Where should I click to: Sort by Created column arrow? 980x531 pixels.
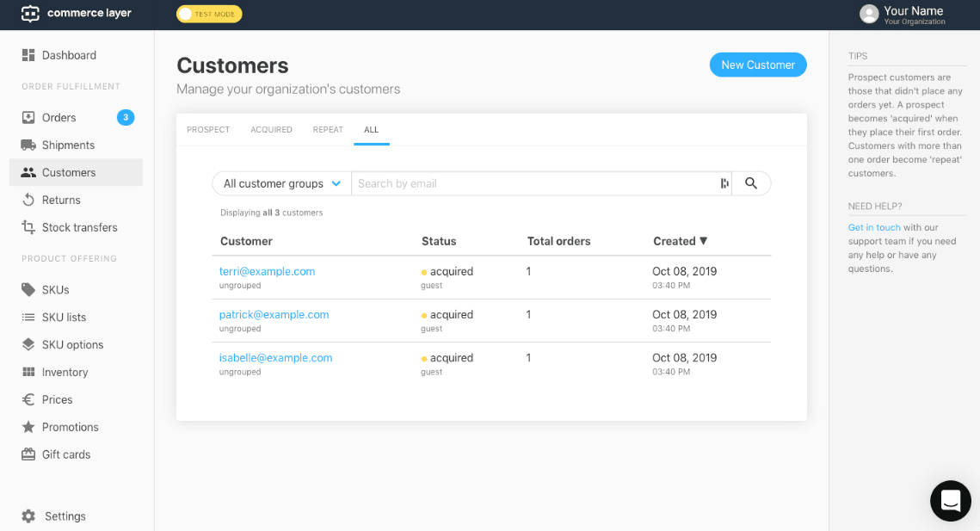(703, 241)
